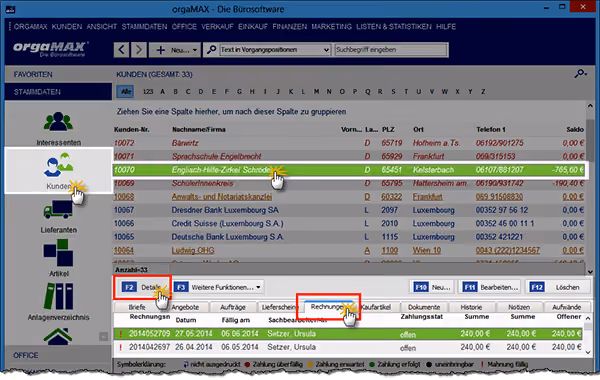The width and height of the screenshot is (600, 380).
Task: Go forward with the right arrow button
Action: [139, 50]
